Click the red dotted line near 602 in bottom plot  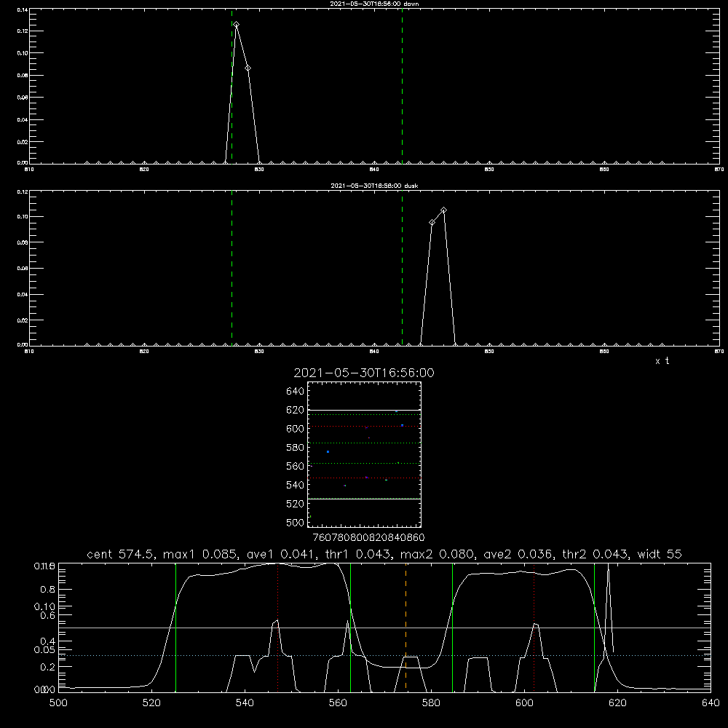point(534,627)
